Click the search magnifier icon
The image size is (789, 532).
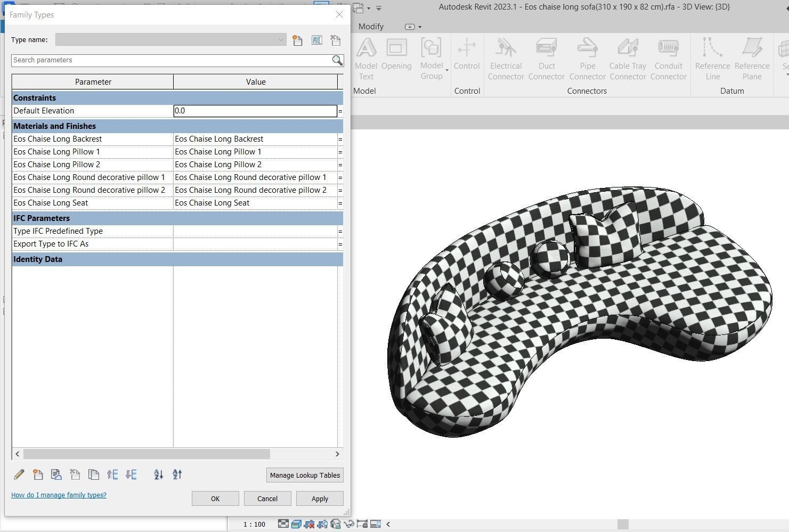coord(337,60)
